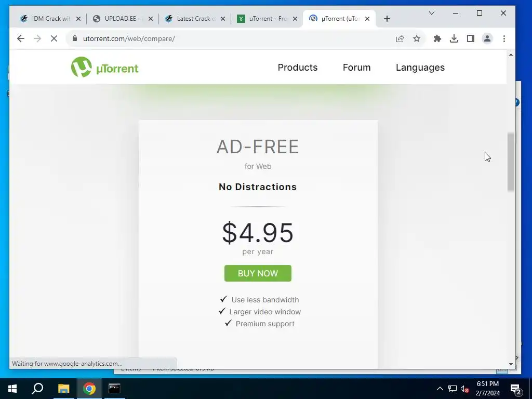The height and width of the screenshot is (399, 532).
Task: Open the Windows Start menu
Action: tap(12, 389)
